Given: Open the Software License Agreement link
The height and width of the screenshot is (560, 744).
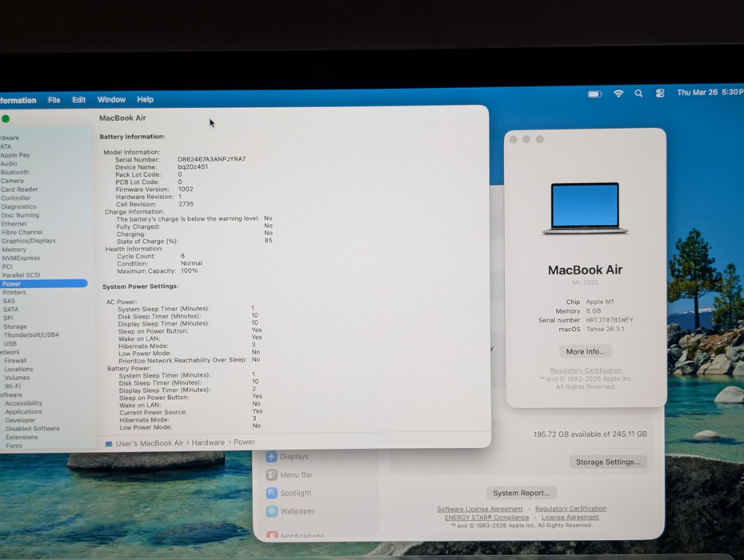Looking at the screenshot, I should (480, 509).
